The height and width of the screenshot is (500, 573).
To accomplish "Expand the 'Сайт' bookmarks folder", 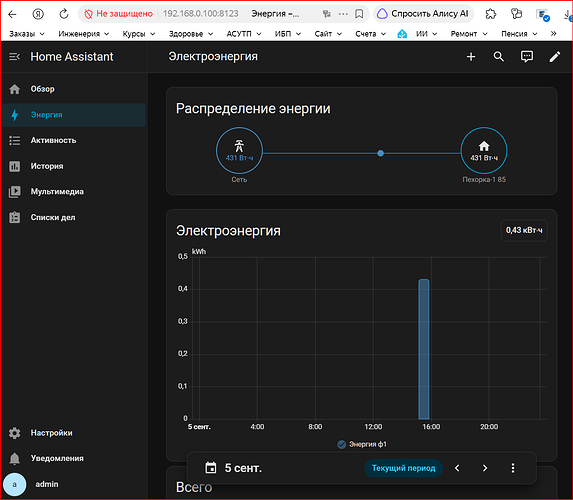I will [328, 34].
